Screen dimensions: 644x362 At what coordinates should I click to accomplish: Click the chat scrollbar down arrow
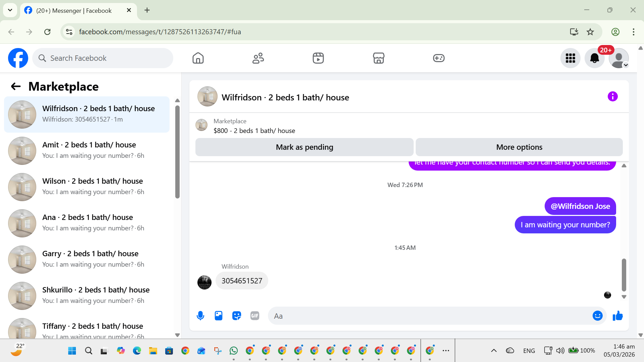[624, 297]
